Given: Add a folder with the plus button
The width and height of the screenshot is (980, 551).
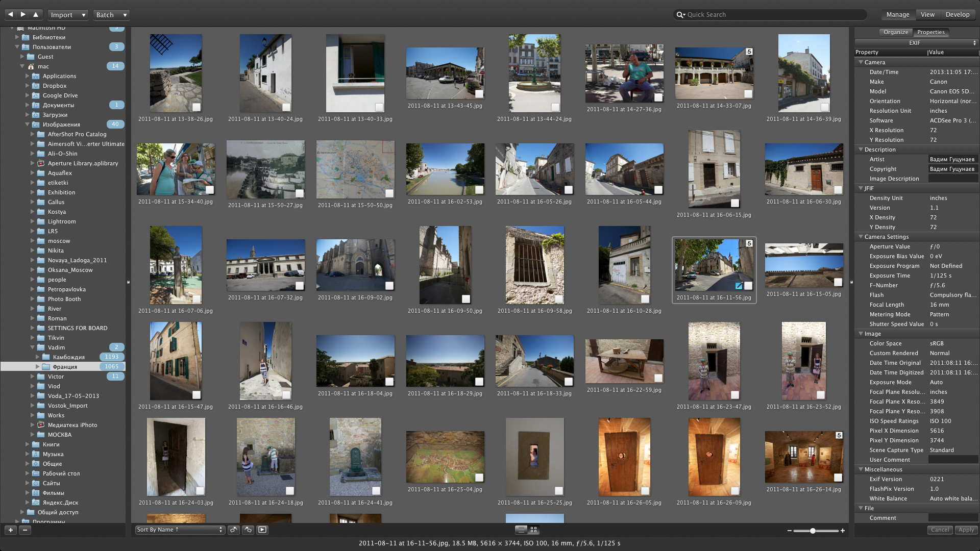Looking at the screenshot, I should pos(10,530).
